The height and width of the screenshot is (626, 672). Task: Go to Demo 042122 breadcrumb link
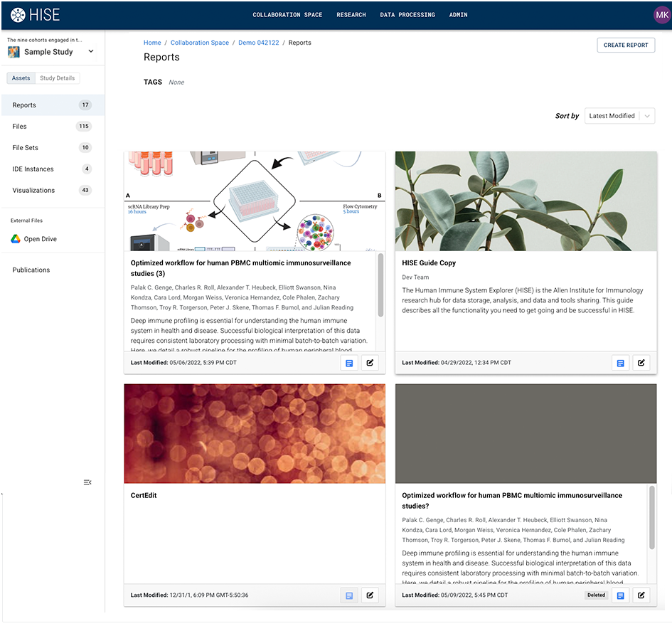(257, 43)
